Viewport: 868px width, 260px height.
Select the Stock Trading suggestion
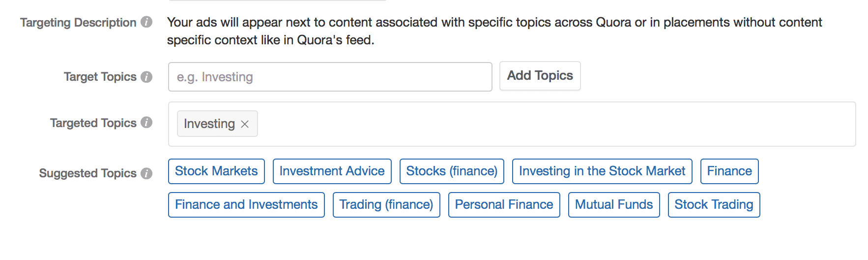[x=714, y=205]
